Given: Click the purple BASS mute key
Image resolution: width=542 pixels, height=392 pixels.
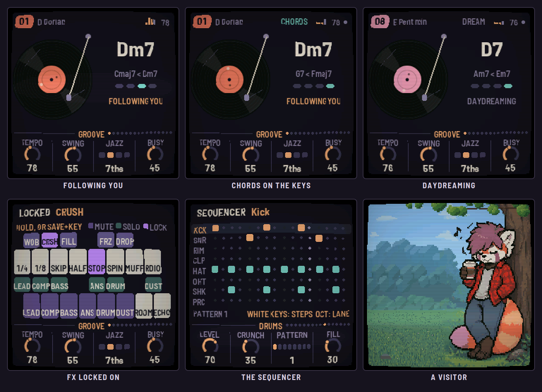Looking at the screenshot, I should coord(69,306).
